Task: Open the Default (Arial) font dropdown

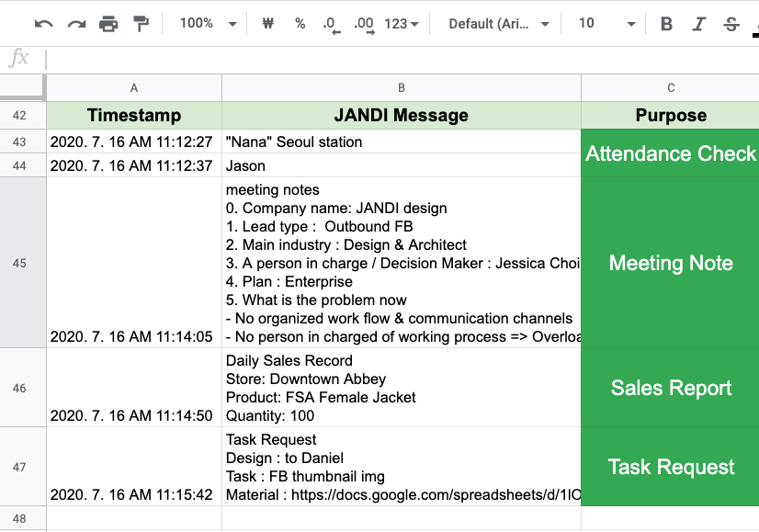Action: click(499, 24)
